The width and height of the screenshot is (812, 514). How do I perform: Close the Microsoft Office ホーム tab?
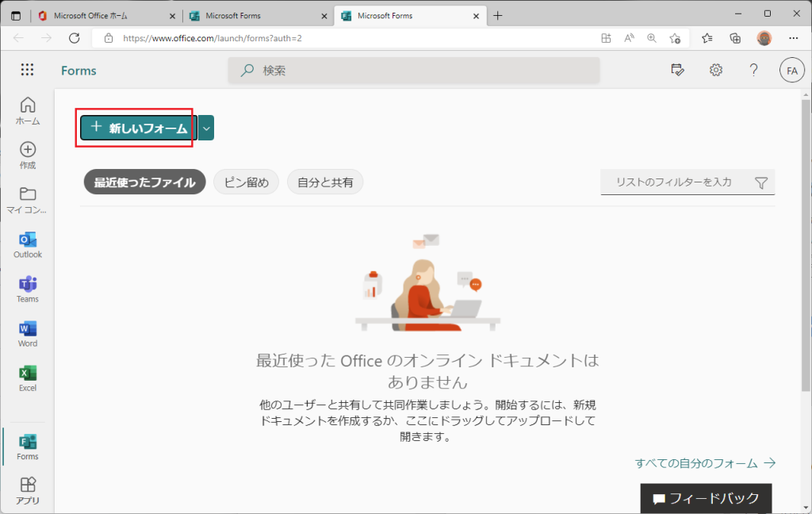172,16
